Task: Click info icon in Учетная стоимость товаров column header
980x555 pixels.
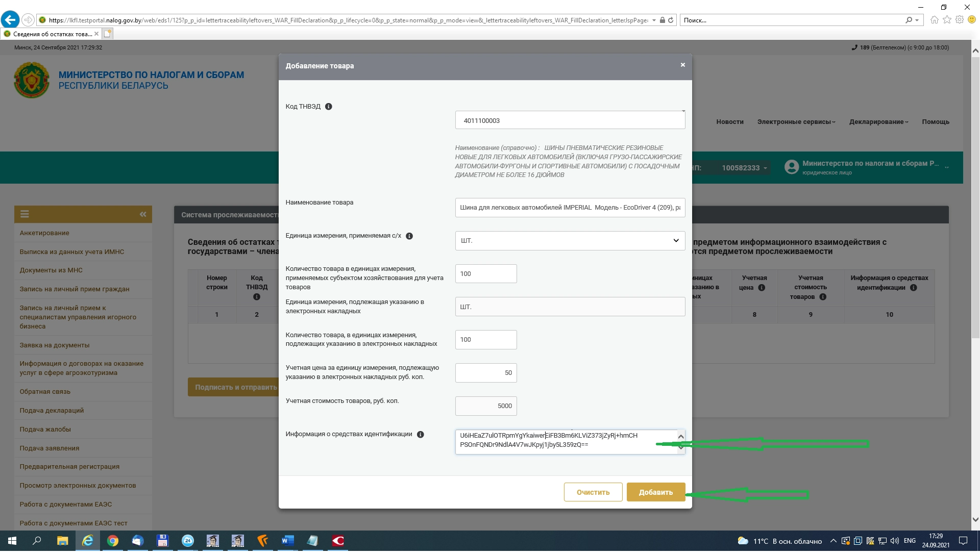Action: click(x=823, y=297)
